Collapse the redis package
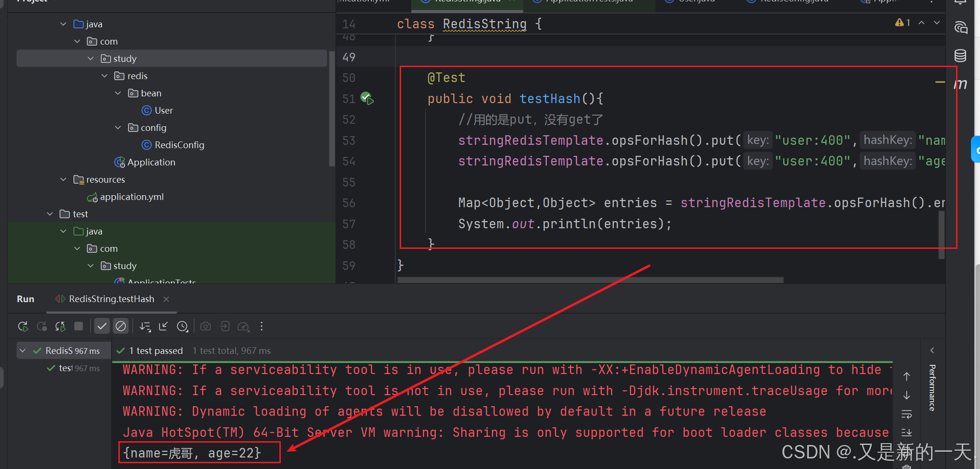The height and width of the screenshot is (469, 980). [x=104, y=76]
